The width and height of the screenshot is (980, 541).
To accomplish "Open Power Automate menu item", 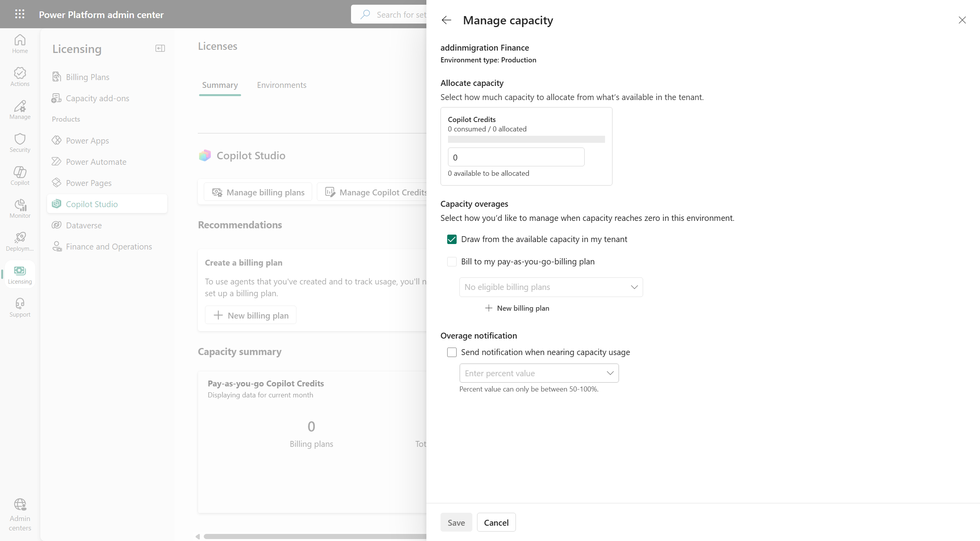I will point(107,162).
